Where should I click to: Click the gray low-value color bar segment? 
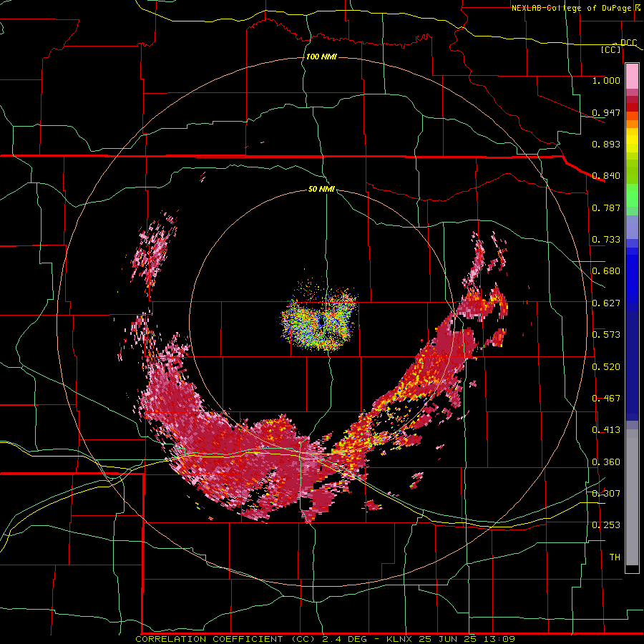click(x=632, y=497)
